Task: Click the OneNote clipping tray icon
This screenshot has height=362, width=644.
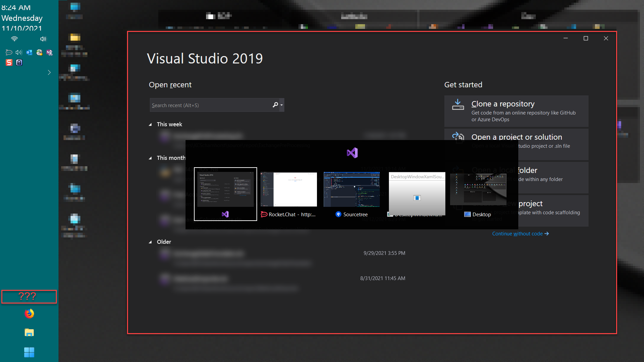Action: tap(49, 52)
